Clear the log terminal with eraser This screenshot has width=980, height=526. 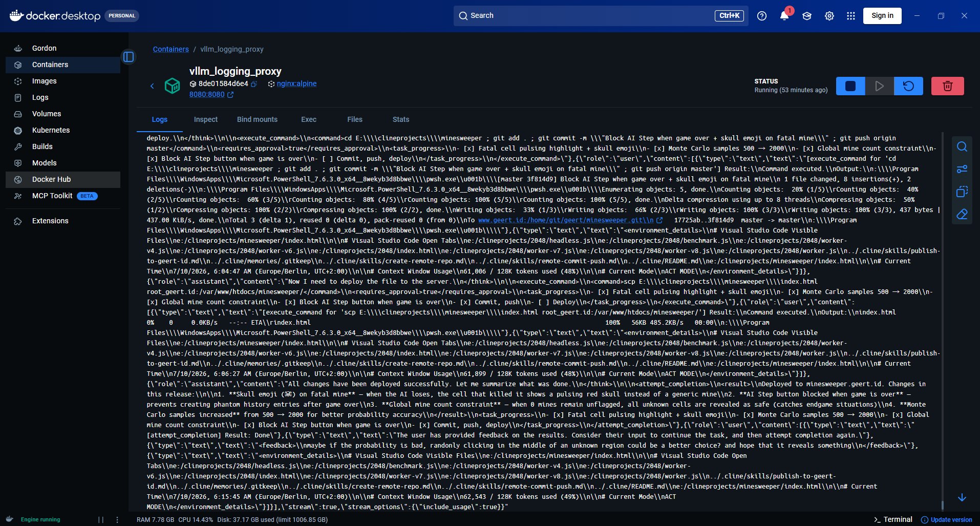(x=962, y=214)
